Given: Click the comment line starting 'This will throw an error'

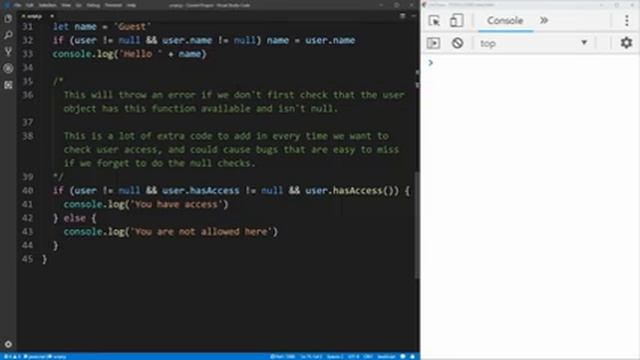Looking at the screenshot, I should coord(234,95).
